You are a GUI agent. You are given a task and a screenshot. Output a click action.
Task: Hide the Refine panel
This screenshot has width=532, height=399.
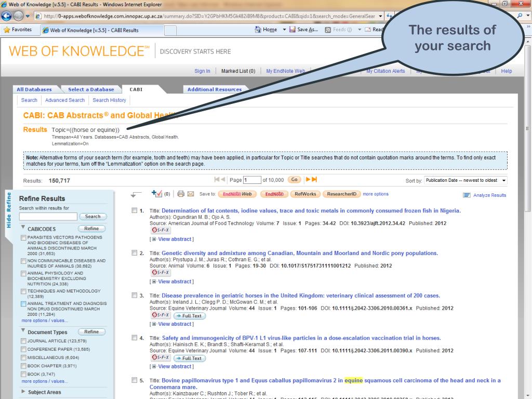tap(9, 210)
